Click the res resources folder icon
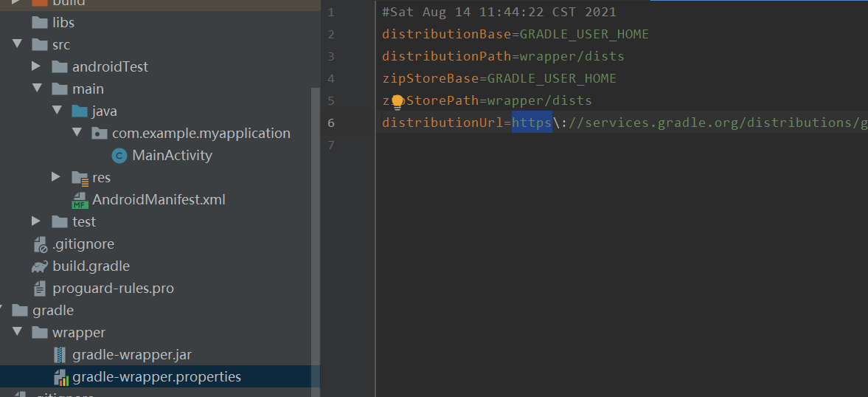 (x=80, y=178)
